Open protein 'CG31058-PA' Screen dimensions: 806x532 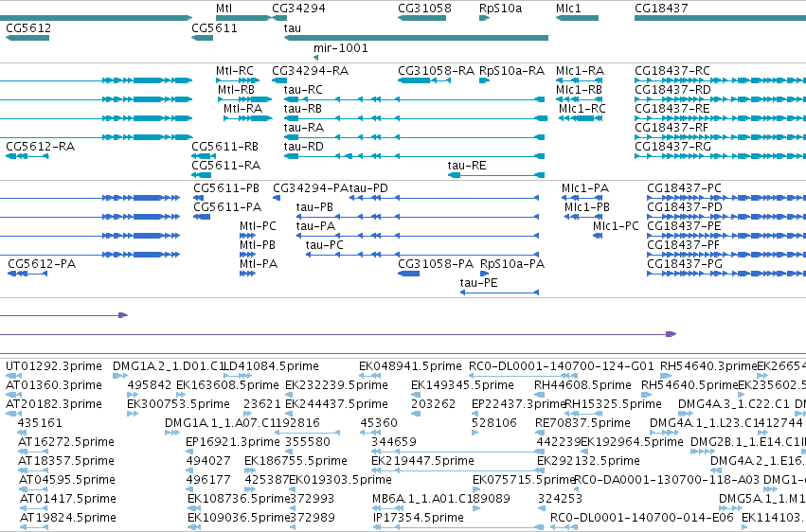436,264
